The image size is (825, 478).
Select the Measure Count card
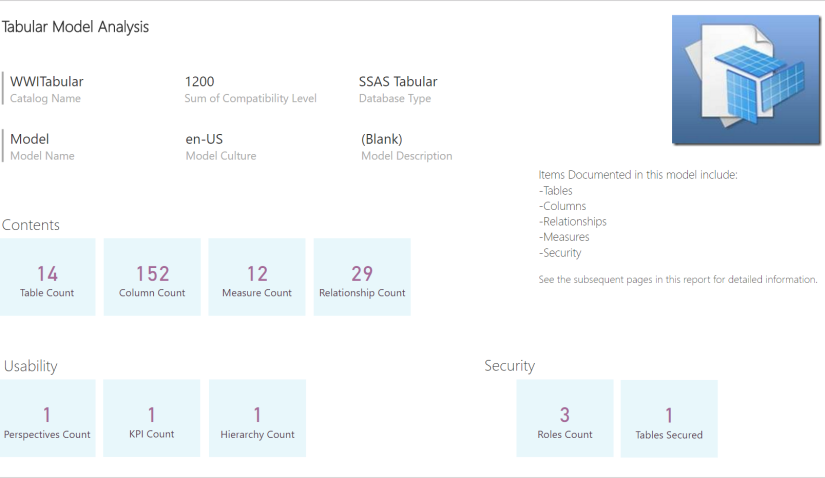tap(257, 277)
